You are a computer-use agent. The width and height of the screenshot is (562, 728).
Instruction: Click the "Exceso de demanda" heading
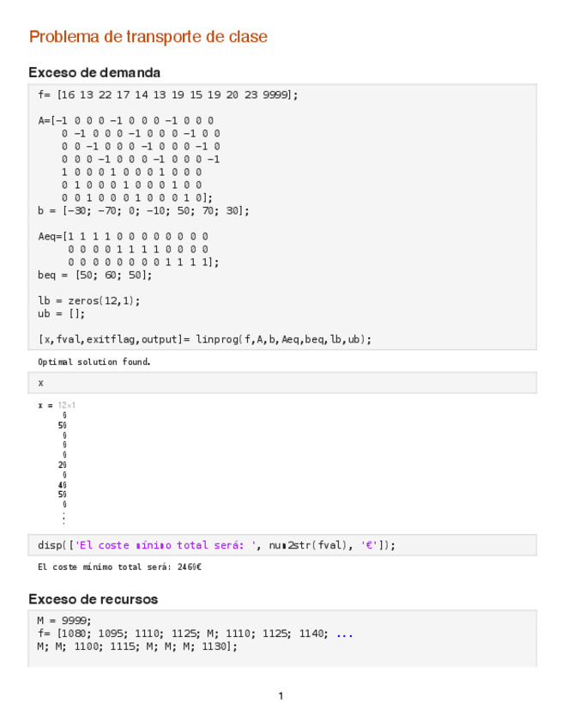coord(94,72)
